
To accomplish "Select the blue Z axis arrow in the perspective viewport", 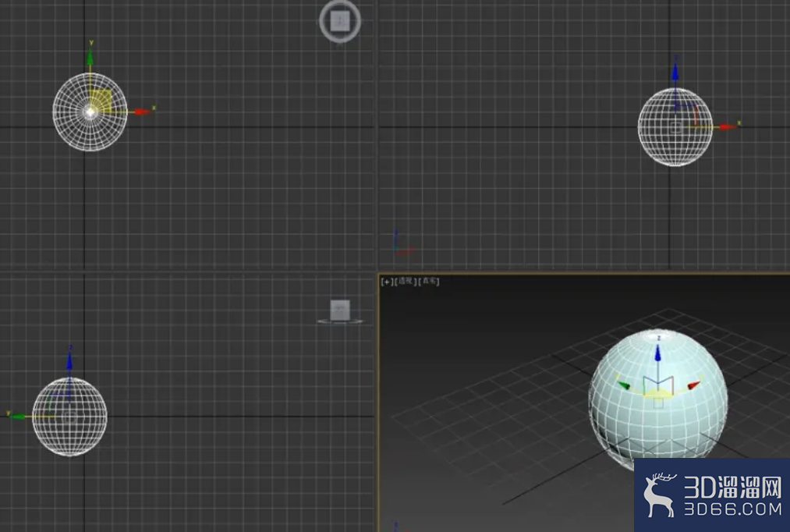I will [658, 353].
